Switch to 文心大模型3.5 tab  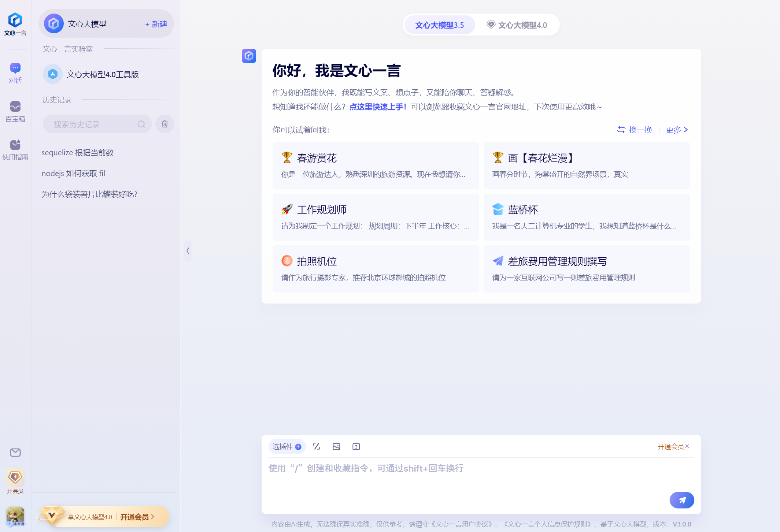pyautogui.click(x=440, y=25)
